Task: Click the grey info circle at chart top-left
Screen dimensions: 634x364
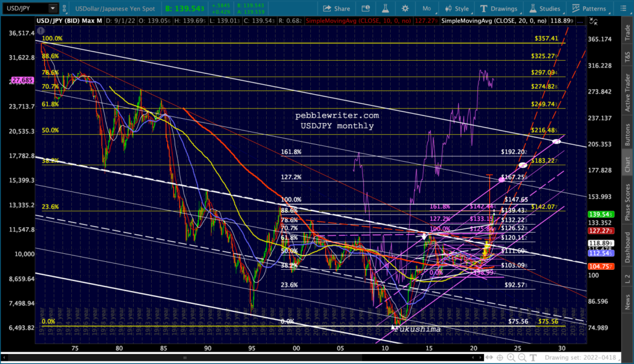Action: click(x=41, y=30)
